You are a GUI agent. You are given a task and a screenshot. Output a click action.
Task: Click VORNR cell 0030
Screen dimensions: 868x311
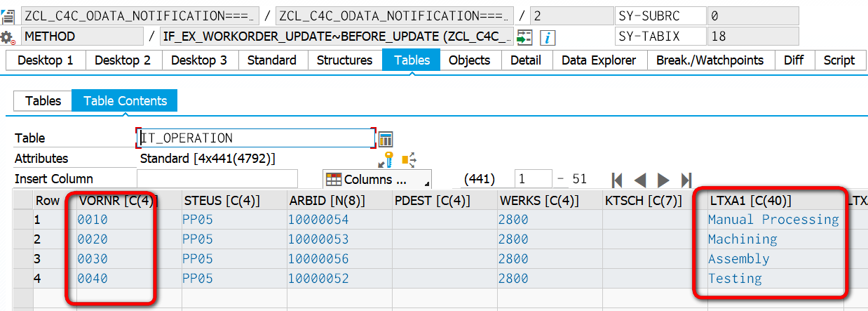[129, 259]
